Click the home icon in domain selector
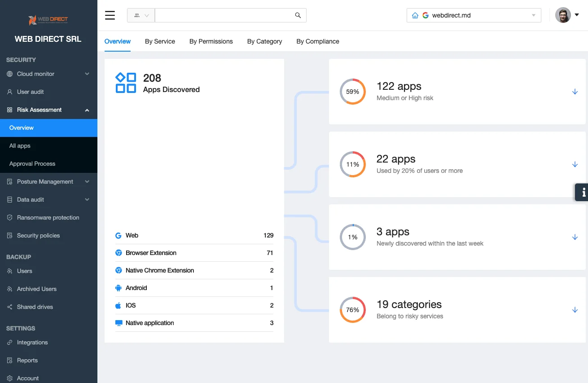The width and height of the screenshot is (588, 383). coord(415,15)
